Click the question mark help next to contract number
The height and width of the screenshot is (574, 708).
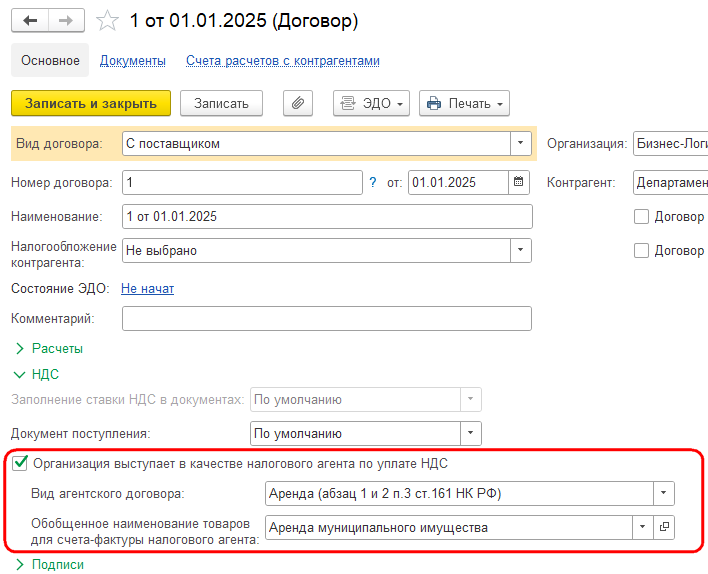pos(373,182)
